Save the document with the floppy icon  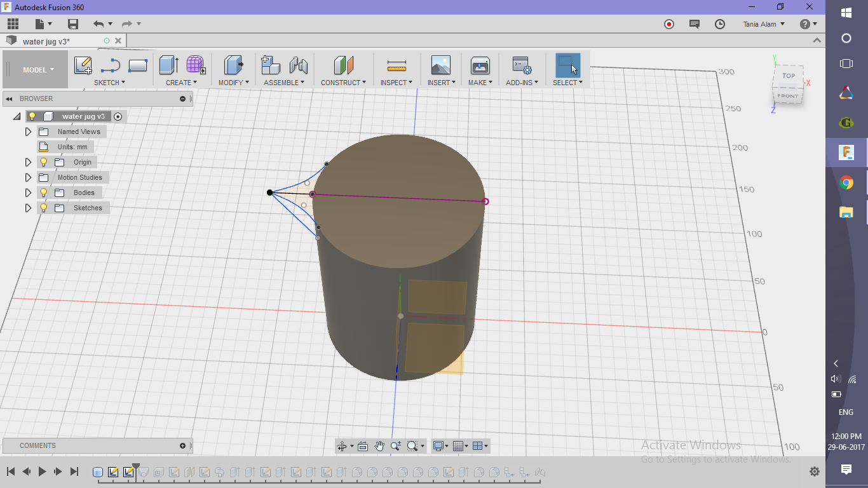(73, 24)
